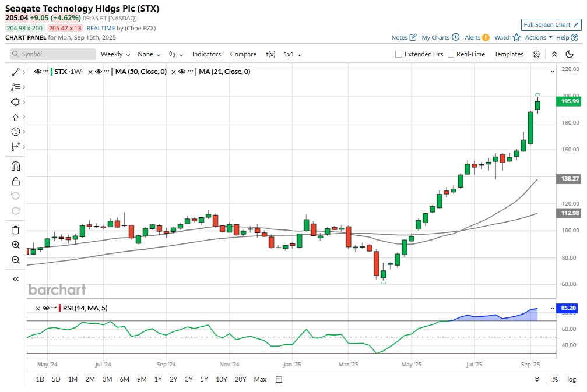The image size is (587, 392).
Task: Collapse the RSI pane with caret
Action: [x=553, y=308]
